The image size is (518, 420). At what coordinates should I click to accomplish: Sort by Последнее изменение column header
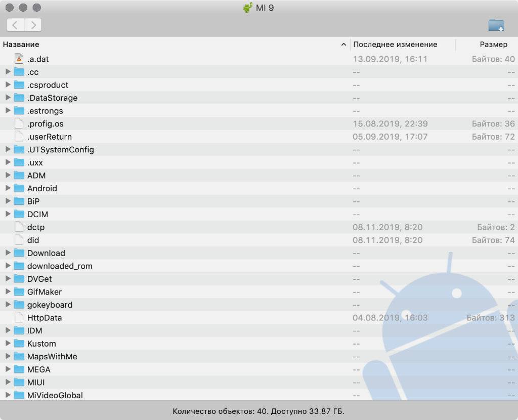click(395, 45)
